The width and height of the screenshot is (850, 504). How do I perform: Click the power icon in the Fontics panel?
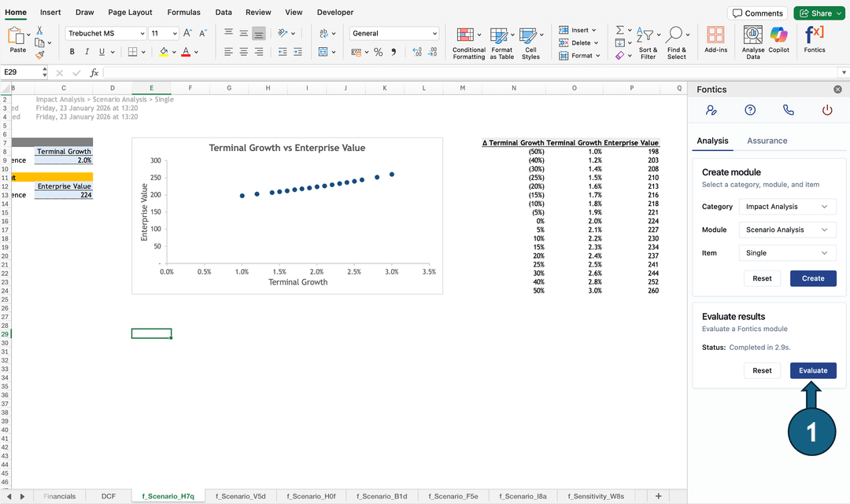pos(827,110)
